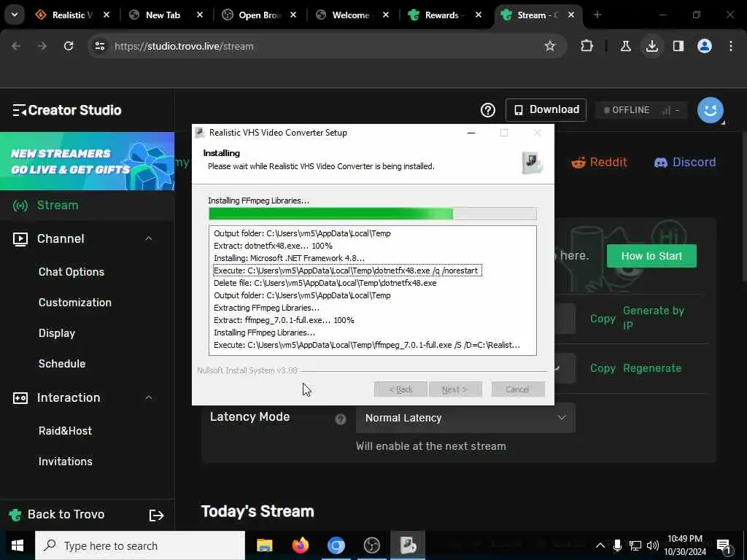The height and width of the screenshot is (560, 747).
Task: Open a new browser tab with plus
Action: (x=597, y=15)
